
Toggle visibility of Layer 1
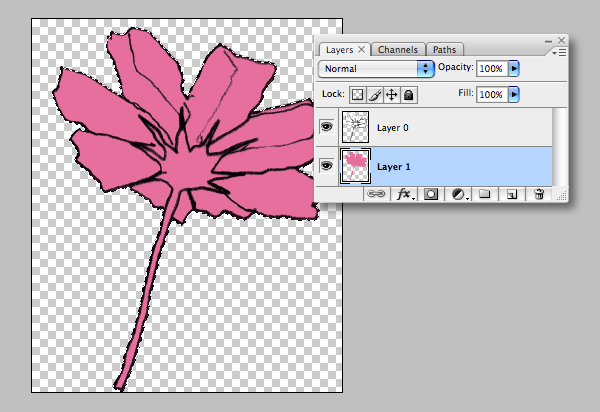tap(325, 165)
